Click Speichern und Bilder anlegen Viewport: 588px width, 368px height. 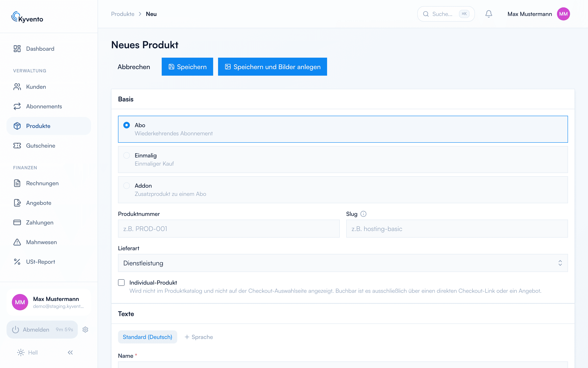tap(272, 67)
